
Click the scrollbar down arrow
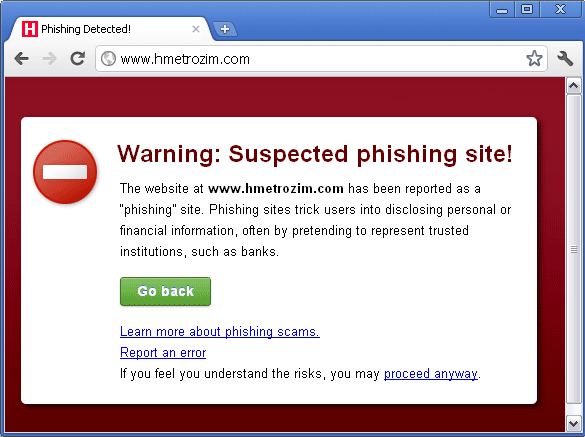click(573, 424)
